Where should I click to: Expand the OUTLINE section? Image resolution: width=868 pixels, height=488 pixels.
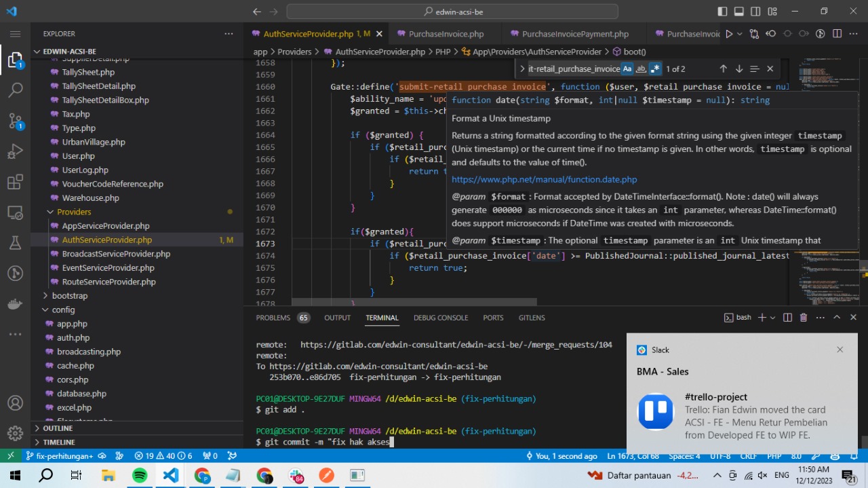pyautogui.click(x=58, y=428)
